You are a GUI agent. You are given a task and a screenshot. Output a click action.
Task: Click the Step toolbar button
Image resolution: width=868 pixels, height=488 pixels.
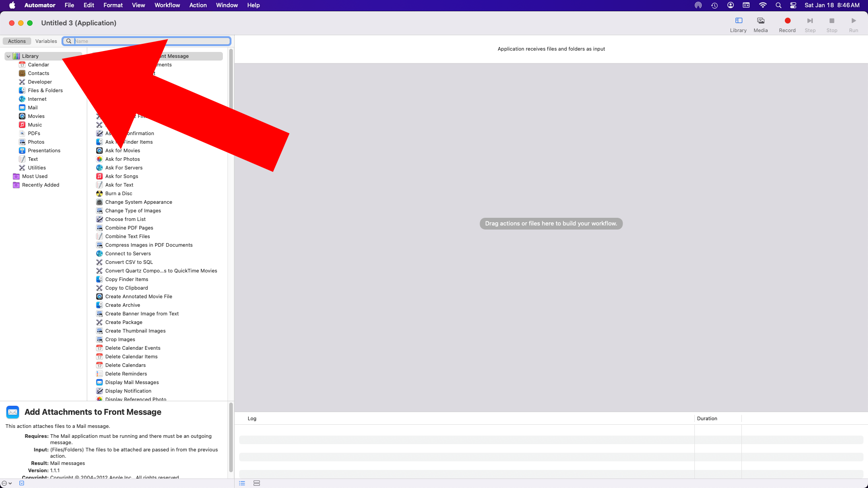point(810,25)
